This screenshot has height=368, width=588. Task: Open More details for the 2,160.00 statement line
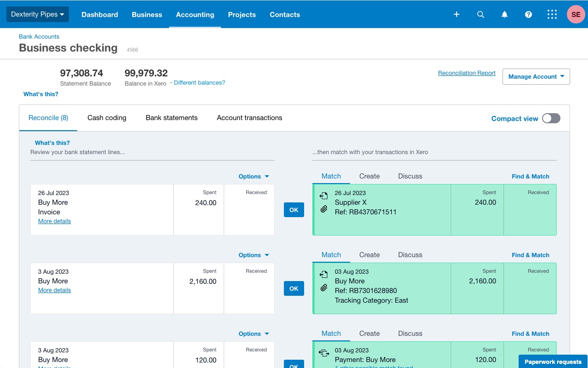55,290
